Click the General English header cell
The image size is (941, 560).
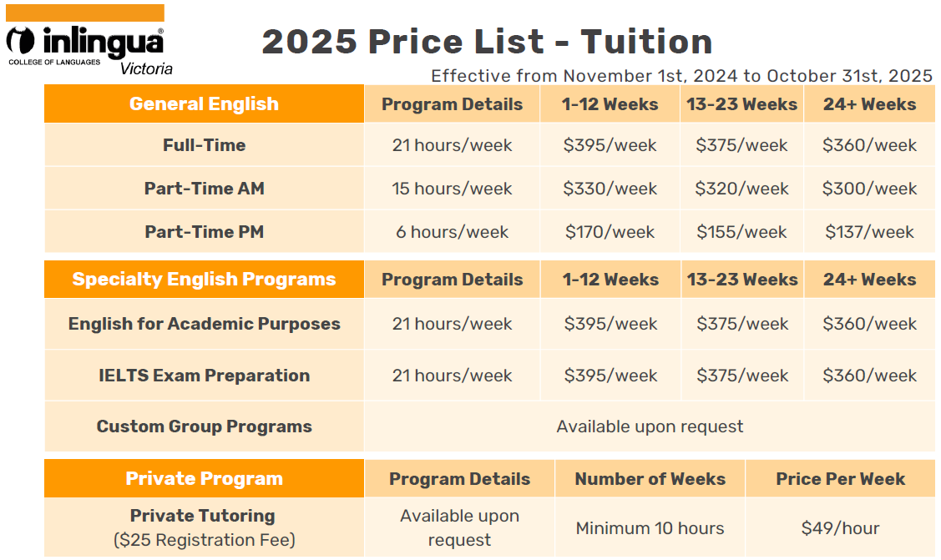tap(204, 104)
